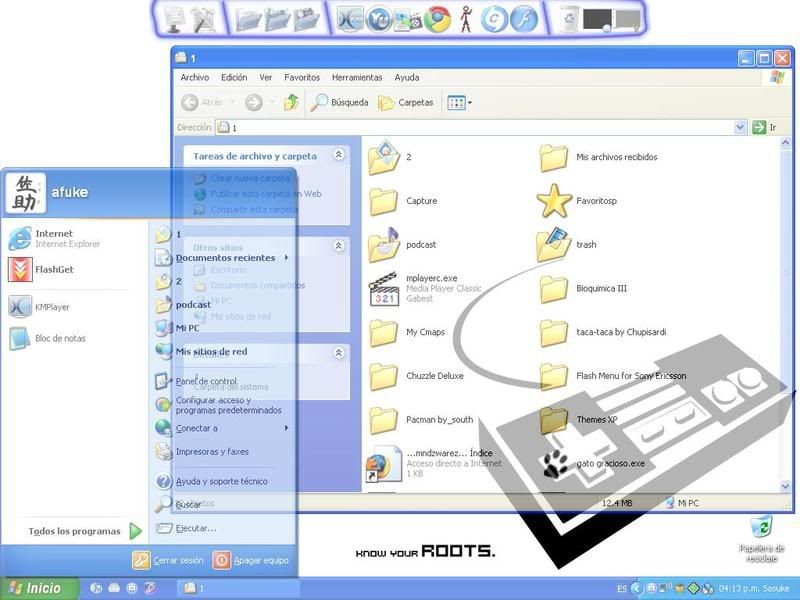
Task: Expand Todos los programas
Action: pos(85,531)
